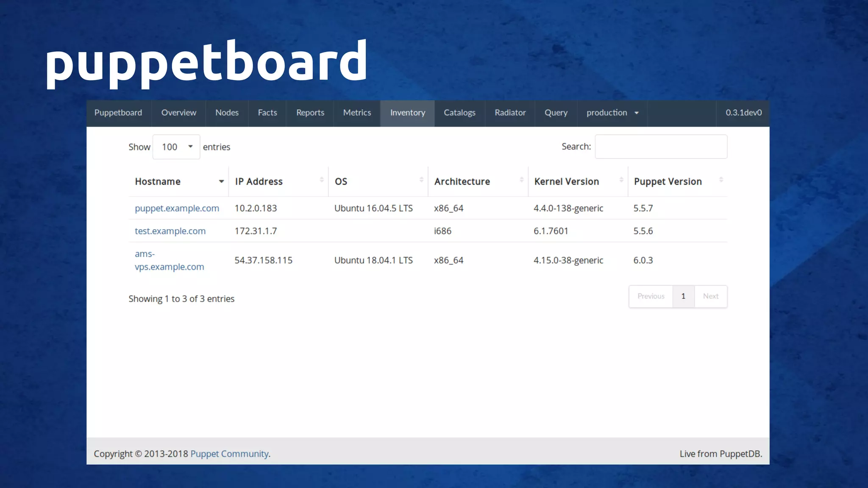Open the Query page
The image size is (868, 488).
[556, 113]
